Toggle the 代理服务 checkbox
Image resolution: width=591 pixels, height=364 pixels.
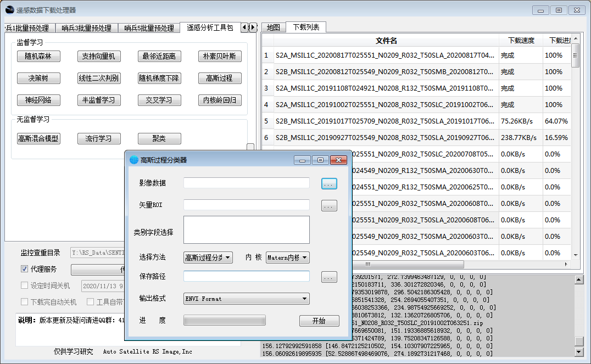tap(25, 268)
